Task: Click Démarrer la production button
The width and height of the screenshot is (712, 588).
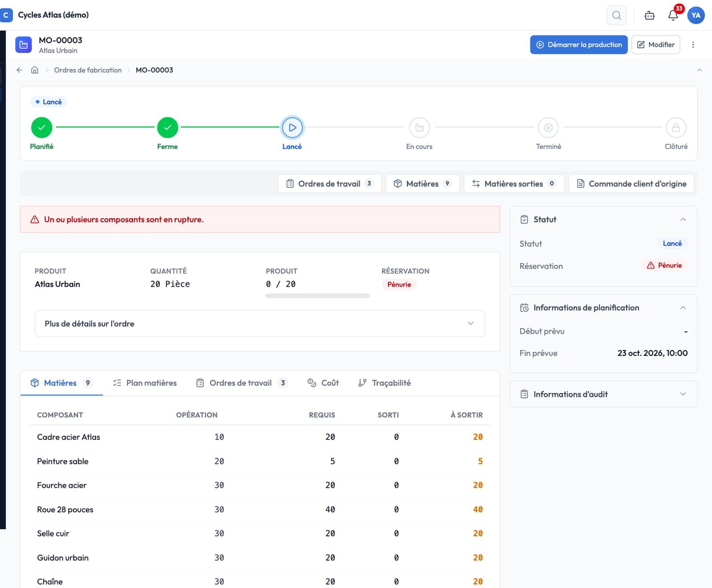Action: click(x=578, y=45)
